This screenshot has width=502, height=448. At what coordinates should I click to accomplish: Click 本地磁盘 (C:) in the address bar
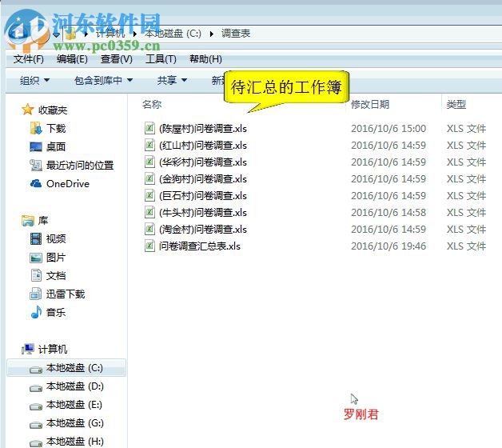click(x=173, y=34)
